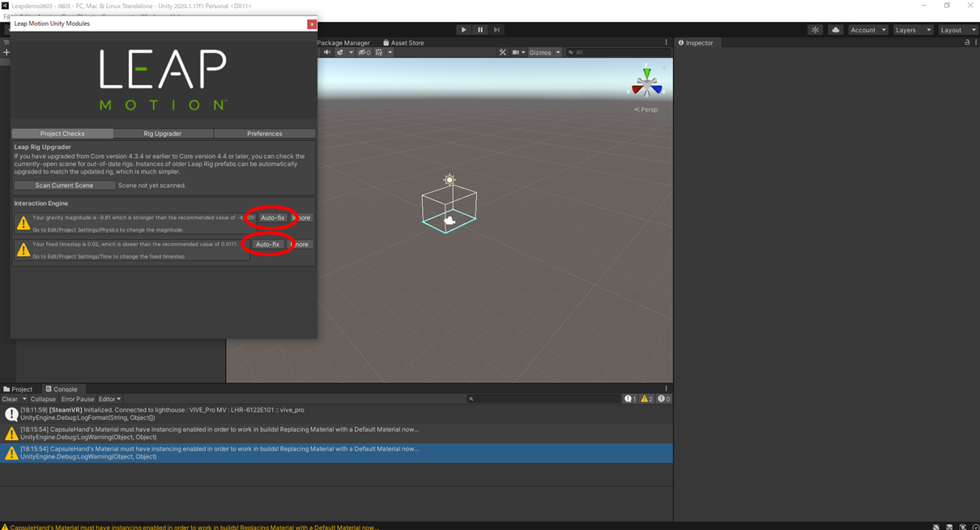
Task: Toggle the Inspector lock icon
Action: (x=967, y=43)
